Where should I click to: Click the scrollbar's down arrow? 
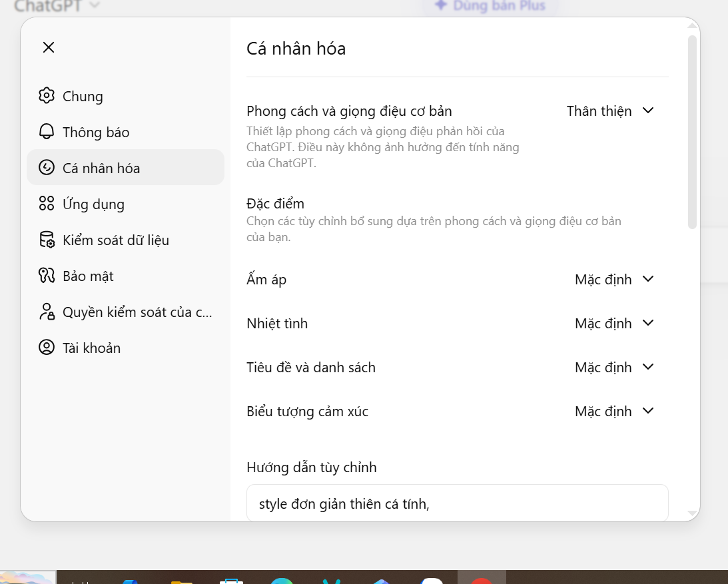(x=692, y=513)
